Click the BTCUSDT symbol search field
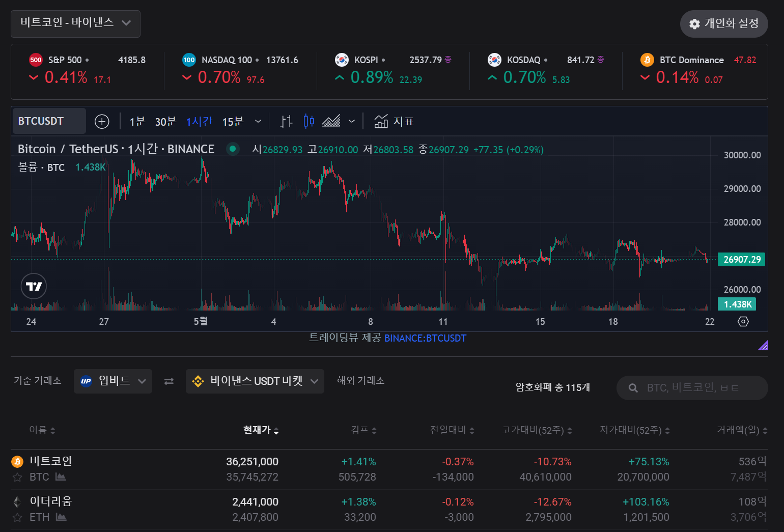 (x=49, y=121)
